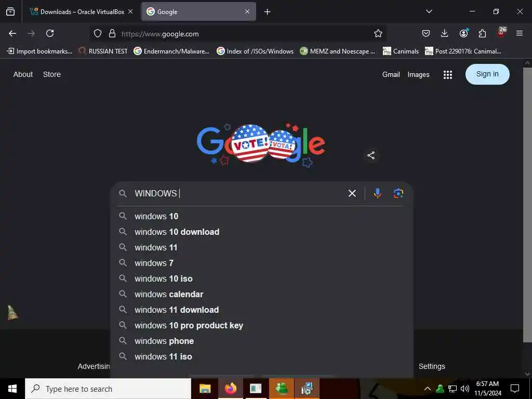Open the taskbar clock showing 6:57 AM

click(487, 389)
